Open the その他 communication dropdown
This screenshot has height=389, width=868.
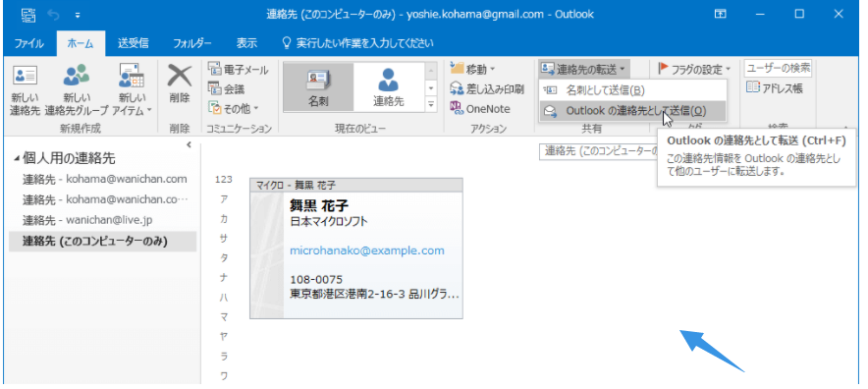pos(233,108)
